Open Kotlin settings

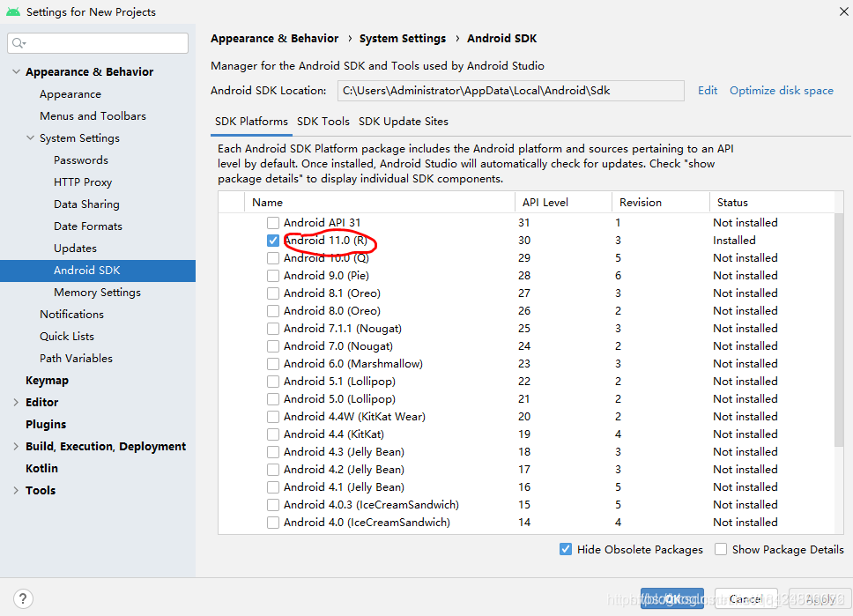[42, 468]
